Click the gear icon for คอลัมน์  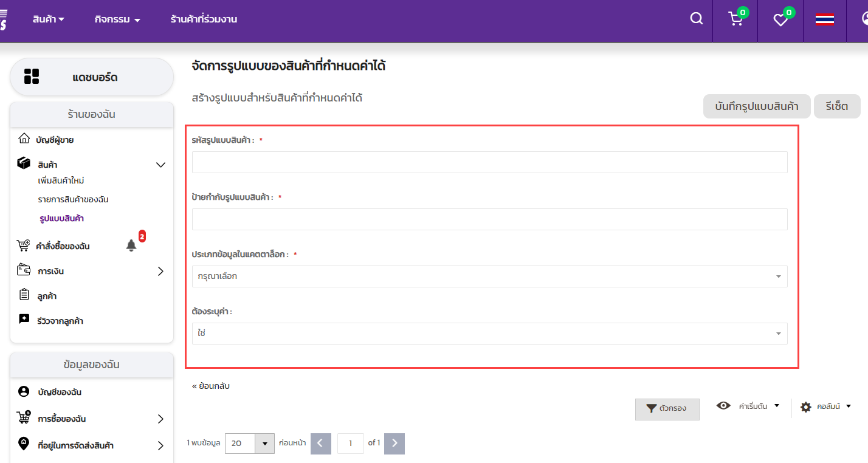(806, 407)
